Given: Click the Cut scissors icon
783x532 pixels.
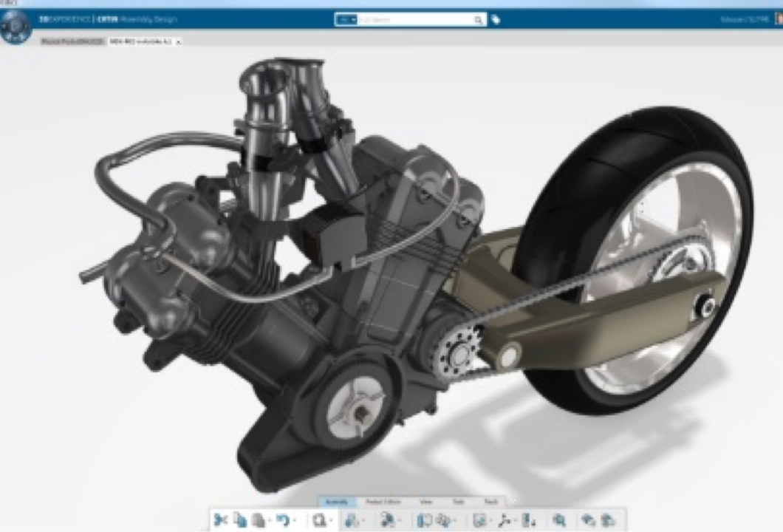Looking at the screenshot, I should (x=220, y=520).
